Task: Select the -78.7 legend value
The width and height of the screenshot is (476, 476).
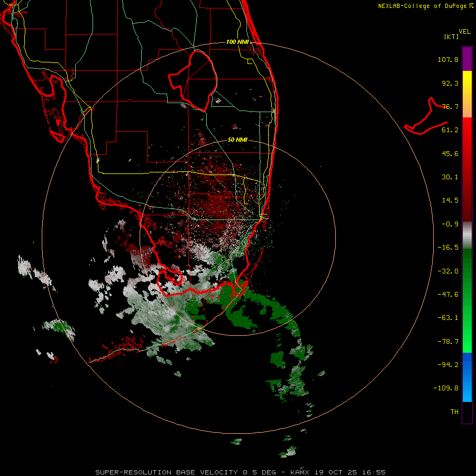Action: pos(448,342)
